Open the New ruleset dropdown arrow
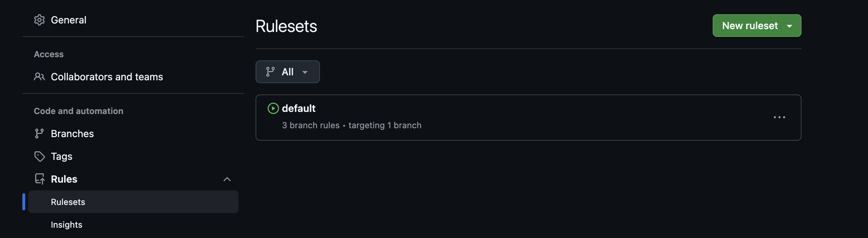Image resolution: width=868 pixels, height=238 pixels. 789,26
